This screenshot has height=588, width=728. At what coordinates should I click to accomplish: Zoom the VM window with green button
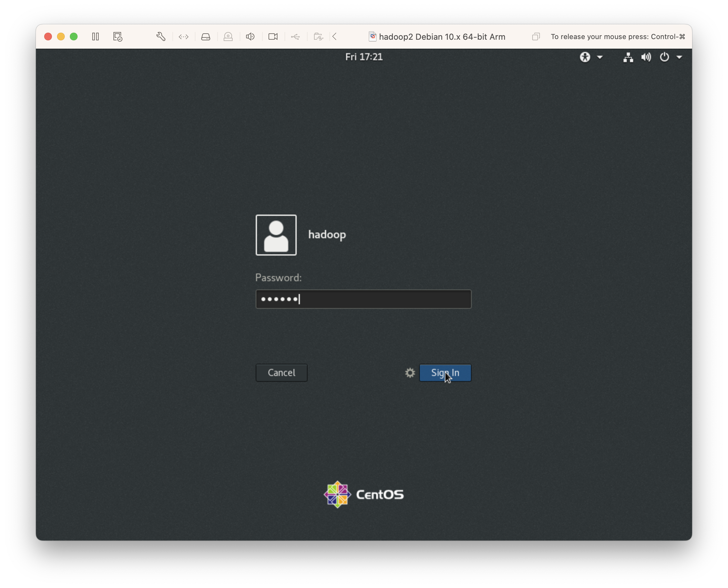pos(74,37)
